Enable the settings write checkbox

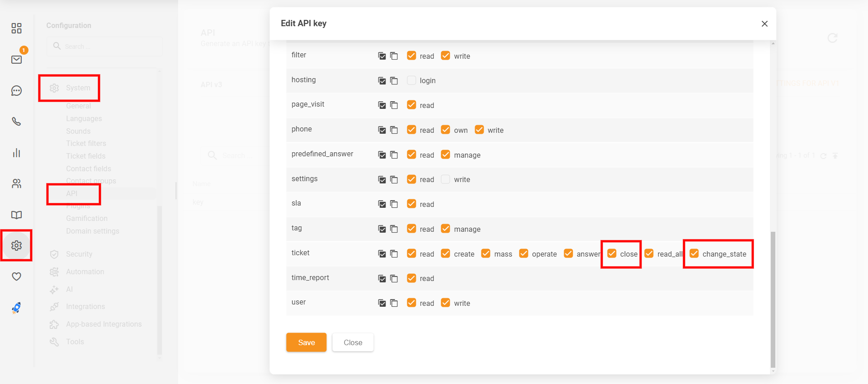click(445, 179)
